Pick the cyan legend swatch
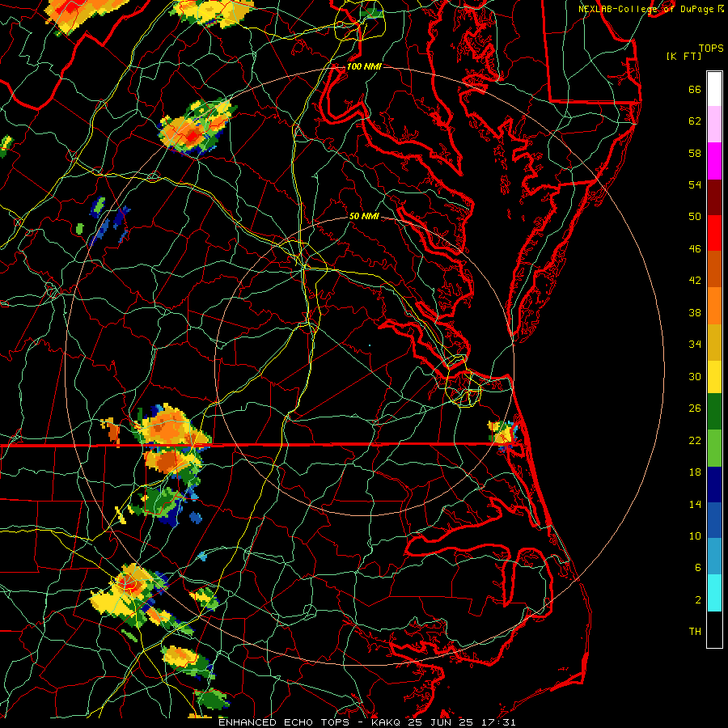Viewport: 728px width, 728px height. pyautogui.click(x=714, y=593)
